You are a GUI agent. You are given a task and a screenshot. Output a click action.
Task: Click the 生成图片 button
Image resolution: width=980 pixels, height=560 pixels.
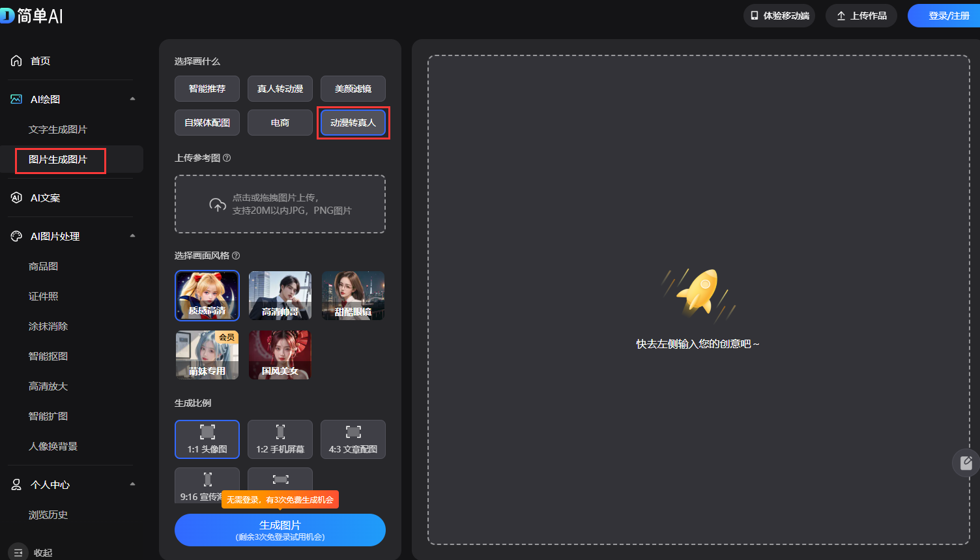[280, 530]
